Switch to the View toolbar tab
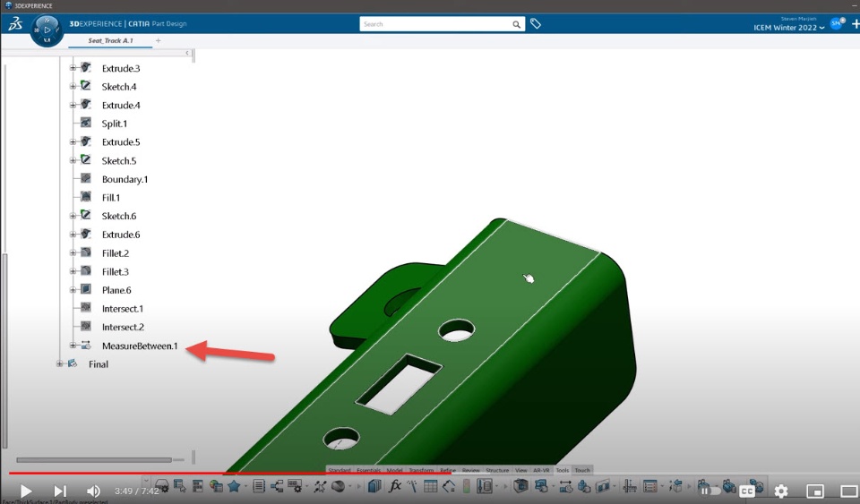Image resolution: width=860 pixels, height=504 pixels. pyautogui.click(x=521, y=470)
